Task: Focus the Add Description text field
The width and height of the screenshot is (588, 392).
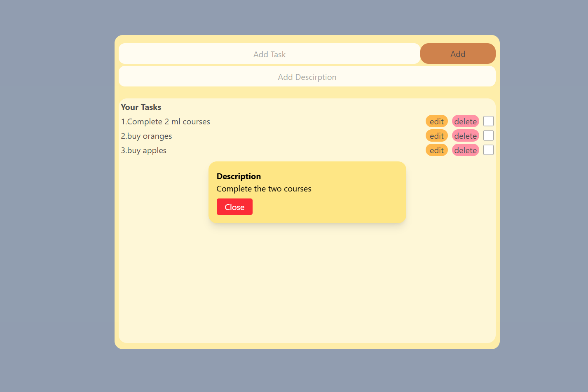Action: pos(307,77)
